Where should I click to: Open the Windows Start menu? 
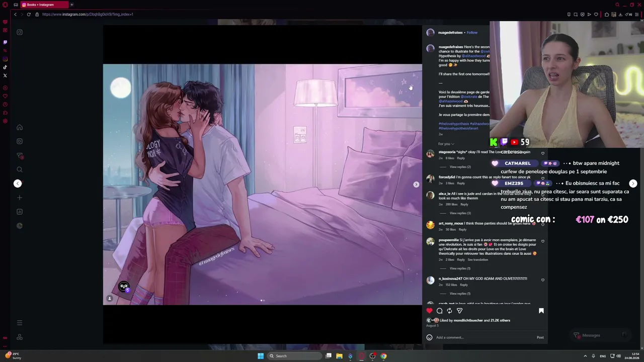261,356
